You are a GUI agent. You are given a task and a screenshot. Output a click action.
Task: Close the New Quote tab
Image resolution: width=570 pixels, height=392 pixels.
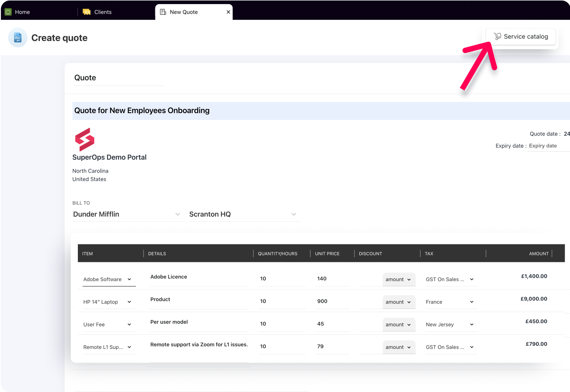228,12
